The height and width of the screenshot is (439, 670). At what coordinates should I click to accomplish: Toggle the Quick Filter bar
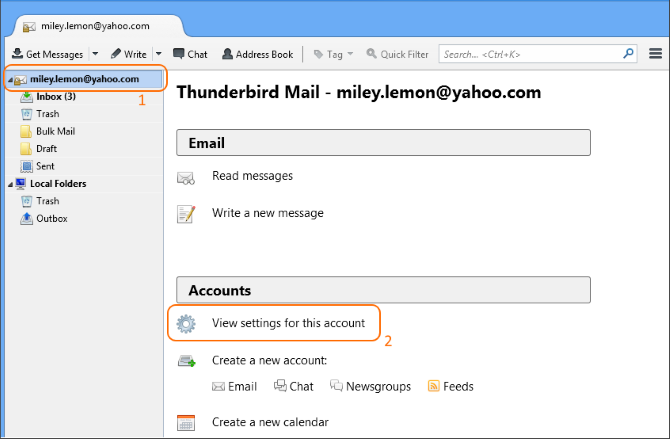(397, 54)
